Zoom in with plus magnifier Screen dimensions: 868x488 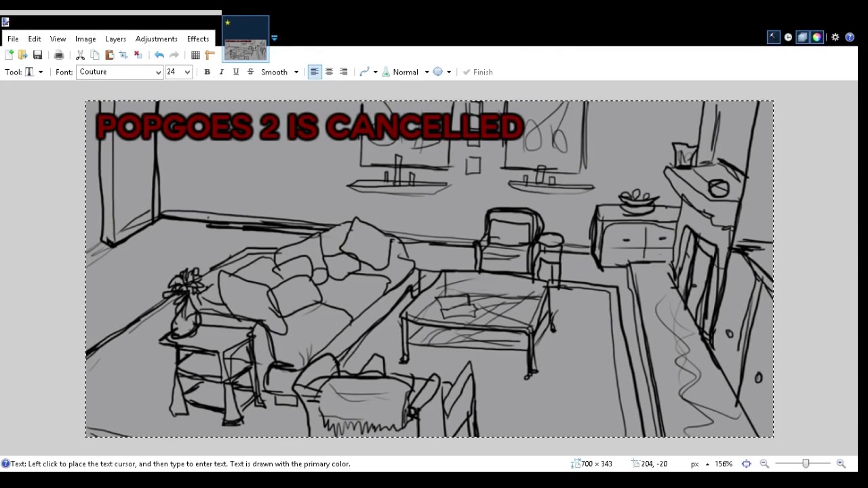point(841,464)
